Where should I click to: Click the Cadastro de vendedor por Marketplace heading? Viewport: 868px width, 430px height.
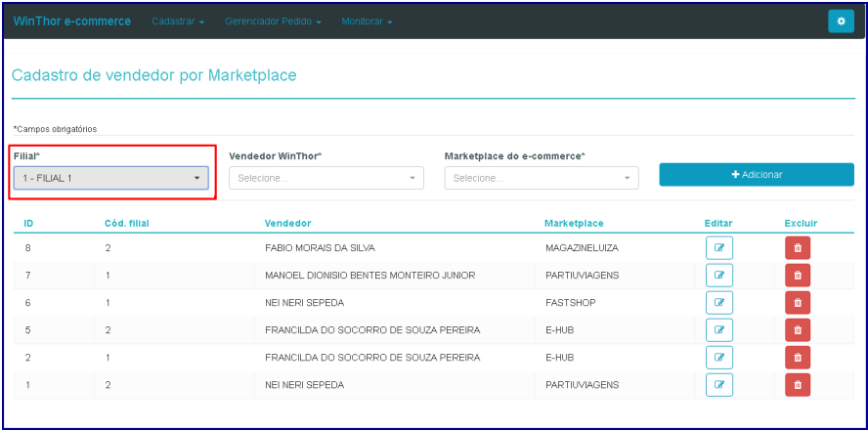153,75
